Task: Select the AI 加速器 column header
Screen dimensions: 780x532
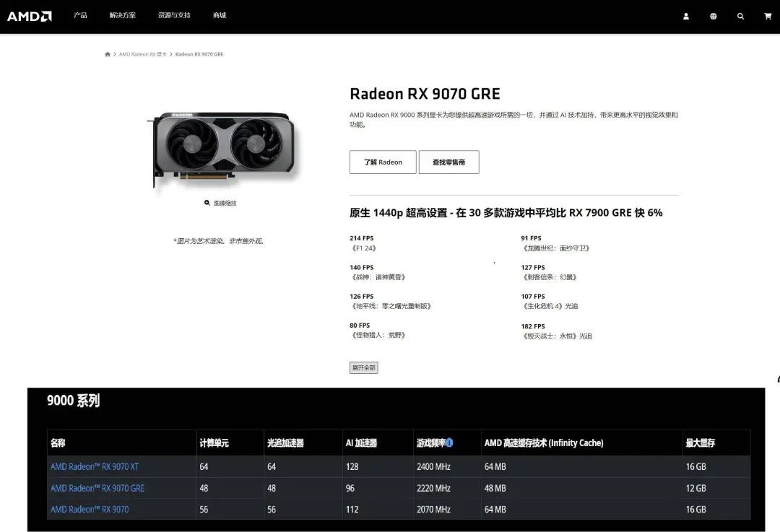Action: click(x=361, y=443)
